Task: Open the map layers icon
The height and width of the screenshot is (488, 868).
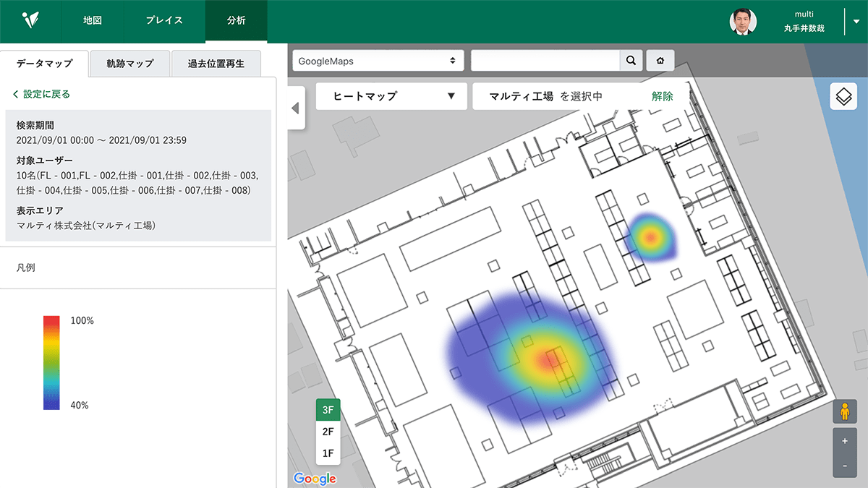Action: click(843, 96)
